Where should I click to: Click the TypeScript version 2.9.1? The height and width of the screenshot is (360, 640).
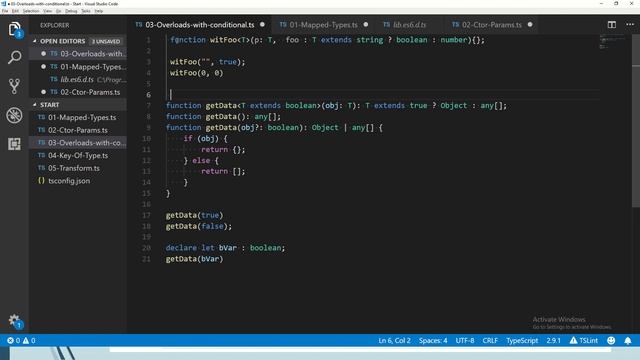point(553,340)
